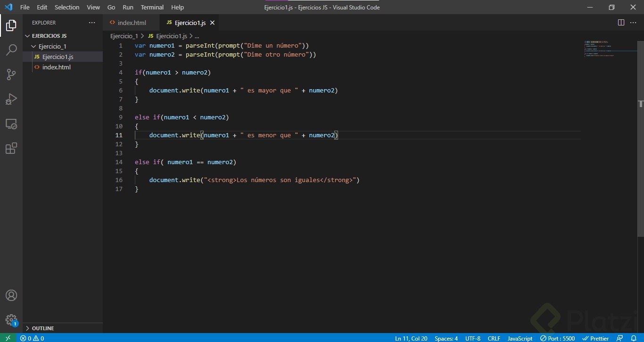Image resolution: width=644 pixels, height=342 pixels.
Task: Minimize the VS Code window
Action: tap(590, 7)
